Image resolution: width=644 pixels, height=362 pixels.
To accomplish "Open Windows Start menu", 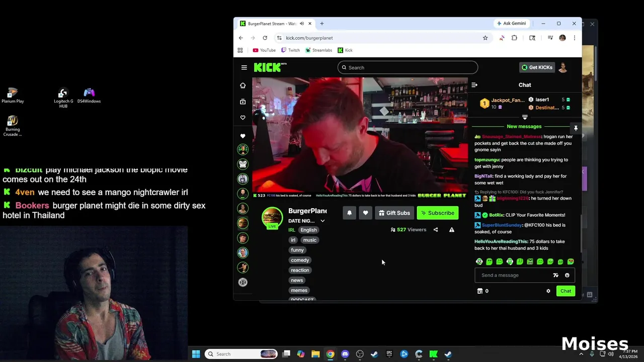I will tap(196, 354).
